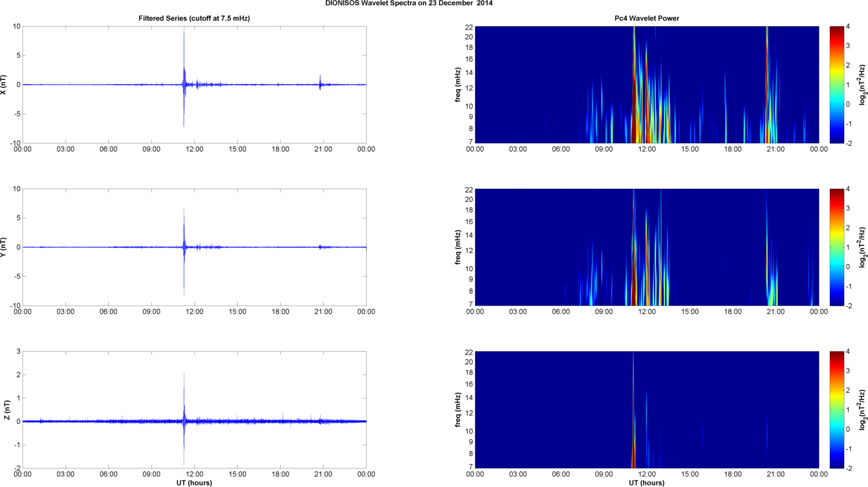The width and height of the screenshot is (868, 487).
Task: Click the "4" value atop the top colorbar
Action: [848, 26]
